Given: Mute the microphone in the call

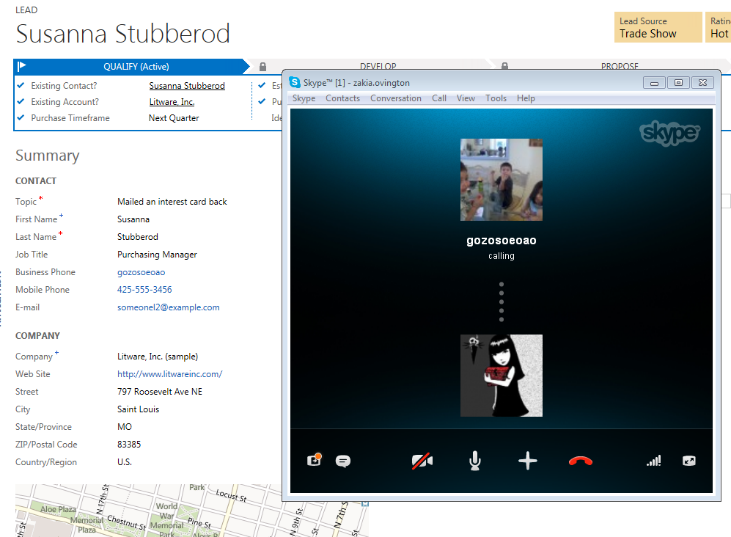Looking at the screenshot, I should (476, 461).
